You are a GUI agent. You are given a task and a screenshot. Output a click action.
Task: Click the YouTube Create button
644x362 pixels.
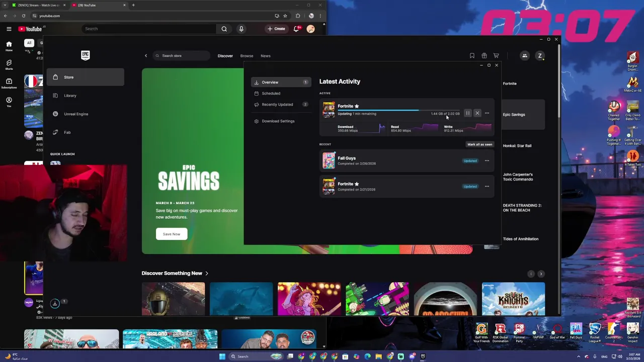pos(276,29)
